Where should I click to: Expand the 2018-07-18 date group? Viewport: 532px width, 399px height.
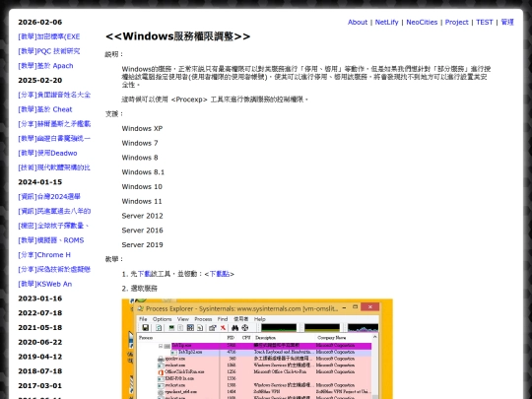tap(40, 371)
